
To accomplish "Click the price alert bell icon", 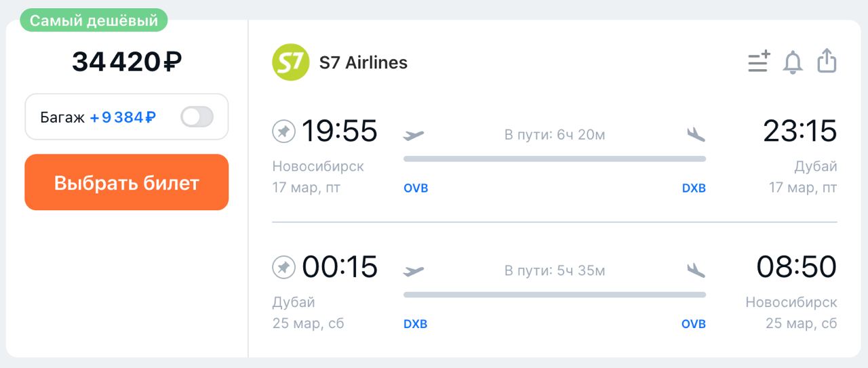I will click(792, 62).
